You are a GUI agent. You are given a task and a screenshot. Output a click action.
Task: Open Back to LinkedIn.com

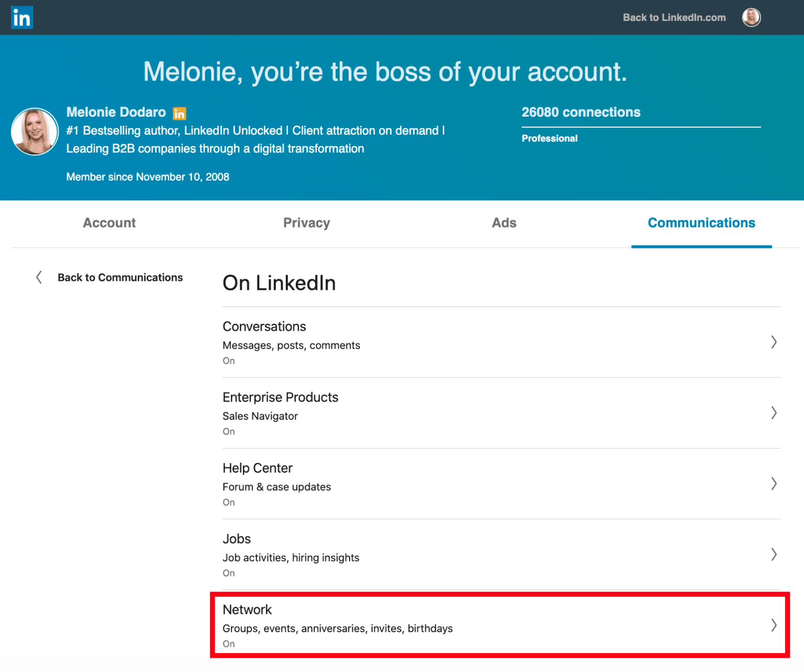pos(674,17)
